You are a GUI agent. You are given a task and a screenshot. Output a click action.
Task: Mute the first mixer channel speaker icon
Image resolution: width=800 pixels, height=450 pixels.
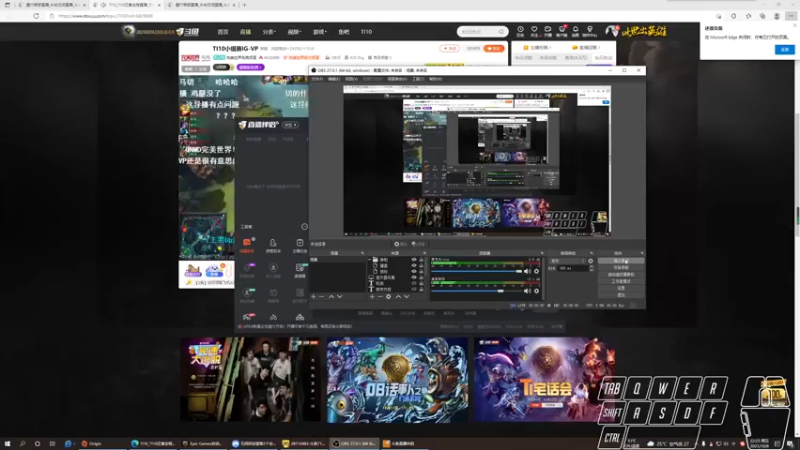[527, 271]
